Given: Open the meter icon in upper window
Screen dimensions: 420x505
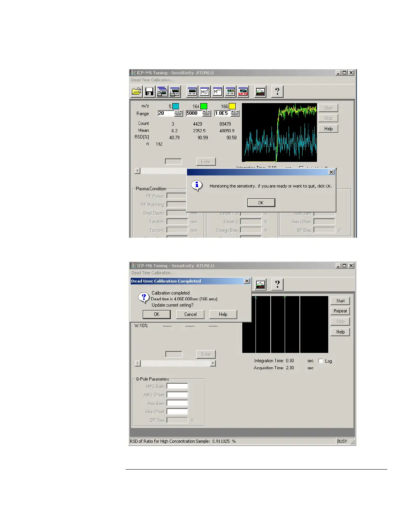Looking at the screenshot, I should (260, 91).
